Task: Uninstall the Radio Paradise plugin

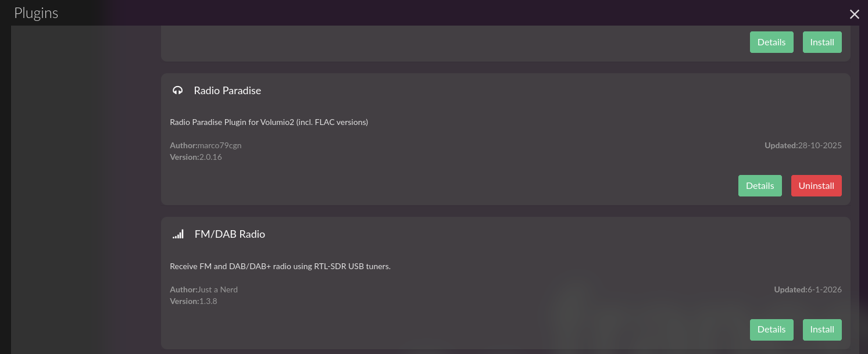Action: click(816, 186)
